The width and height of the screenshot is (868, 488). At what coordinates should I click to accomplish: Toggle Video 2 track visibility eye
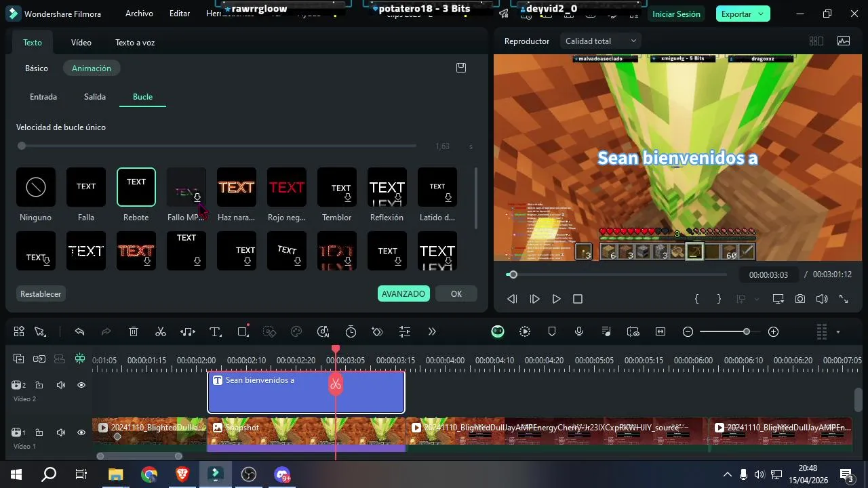[x=81, y=385]
